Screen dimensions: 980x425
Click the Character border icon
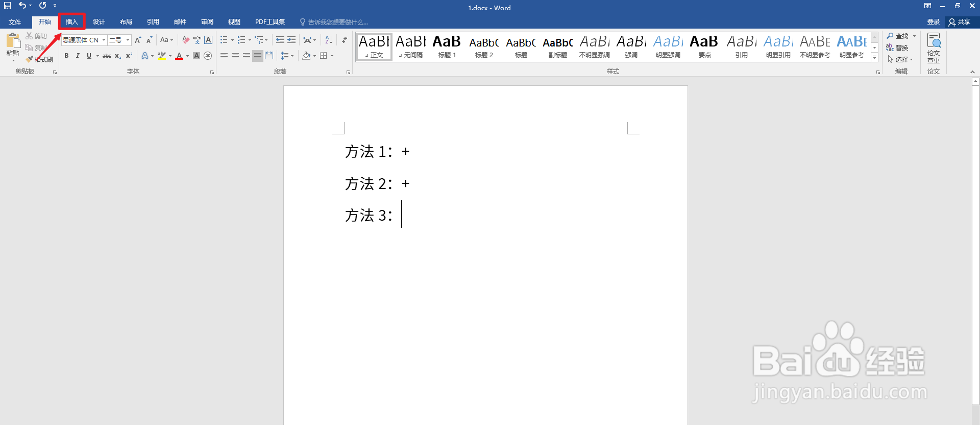click(x=208, y=40)
